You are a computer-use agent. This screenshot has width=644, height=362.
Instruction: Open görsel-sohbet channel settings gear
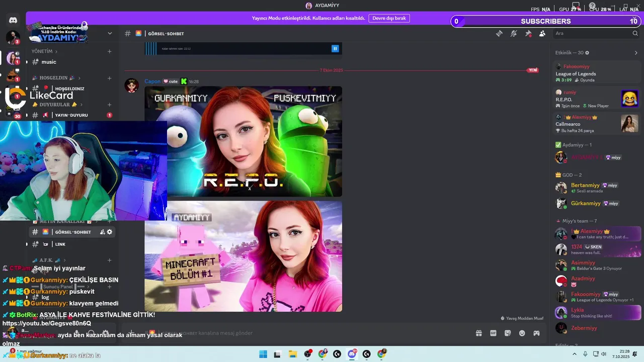[x=110, y=232]
